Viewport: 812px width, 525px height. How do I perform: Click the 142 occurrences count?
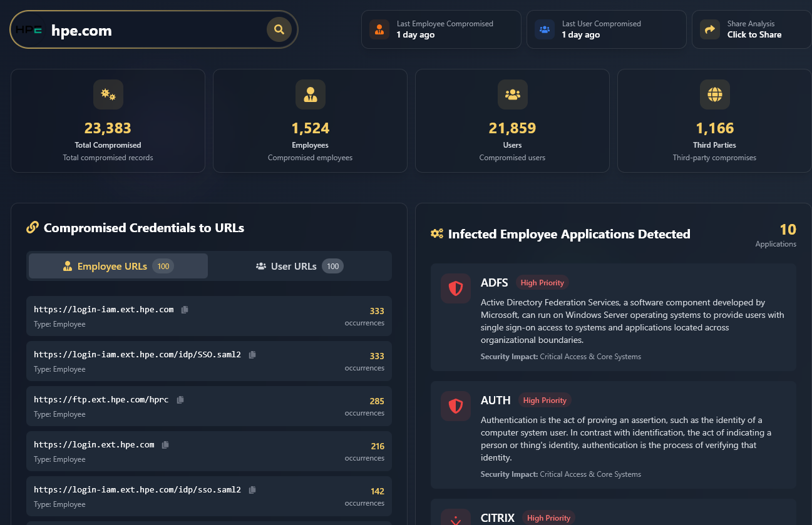[378, 491]
